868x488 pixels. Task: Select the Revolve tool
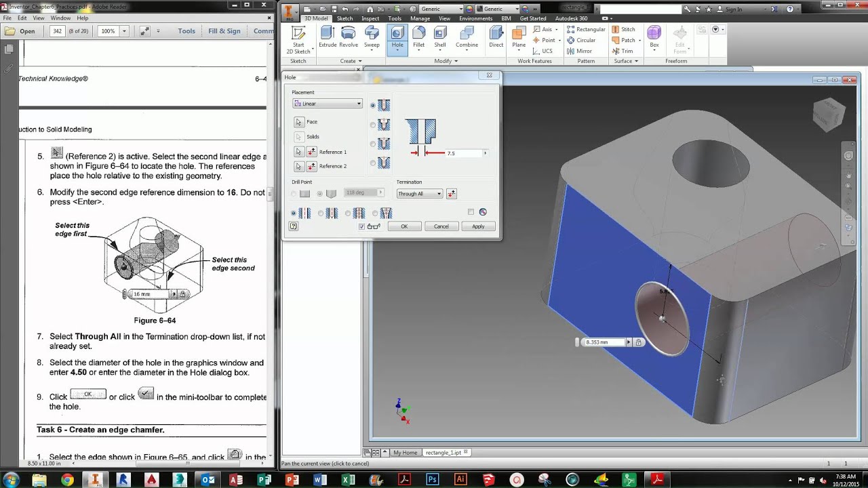click(349, 37)
